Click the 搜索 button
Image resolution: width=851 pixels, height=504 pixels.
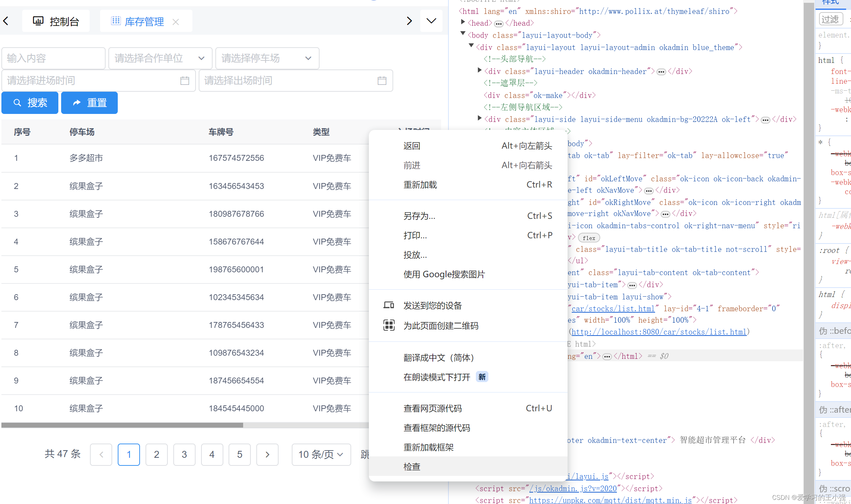point(30,102)
